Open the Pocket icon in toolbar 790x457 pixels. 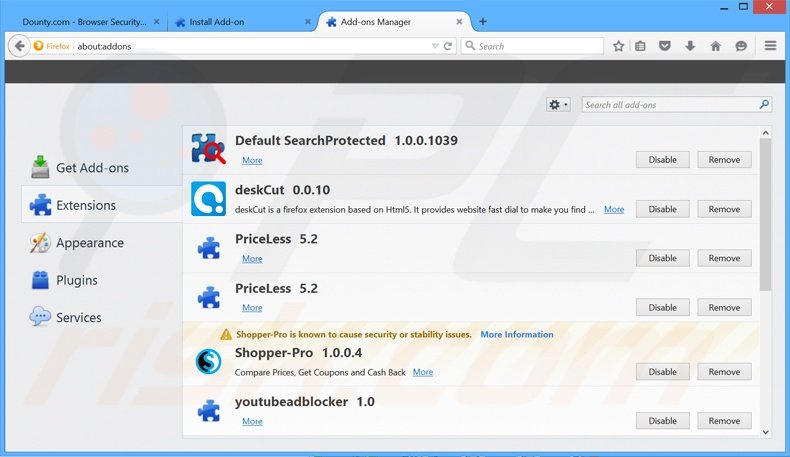pos(665,46)
